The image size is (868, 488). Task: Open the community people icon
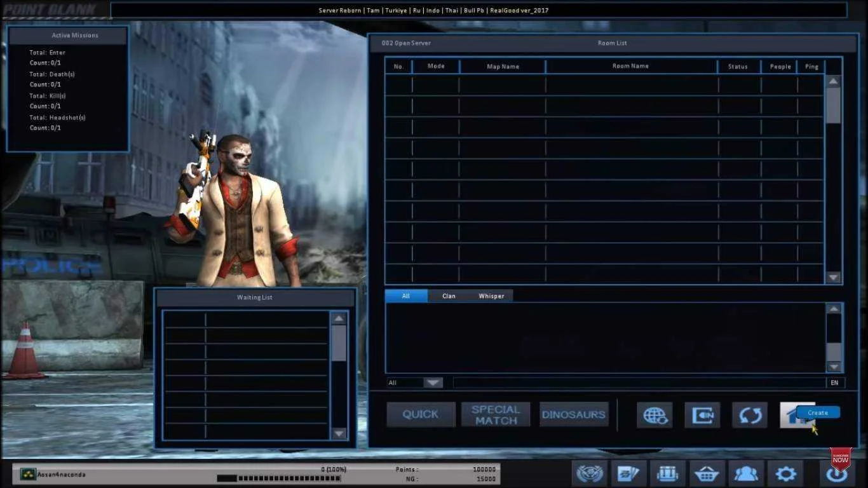click(746, 473)
